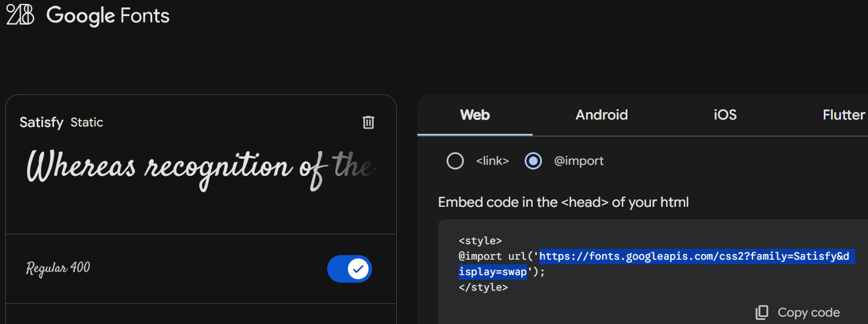Open the Google Fonts home link text
Image resolution: width=868 pixels, height=324 pixels.
coord(108,16)
